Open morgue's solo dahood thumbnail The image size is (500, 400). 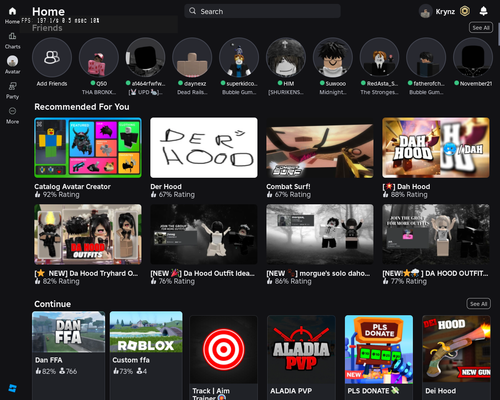(320, 234)
